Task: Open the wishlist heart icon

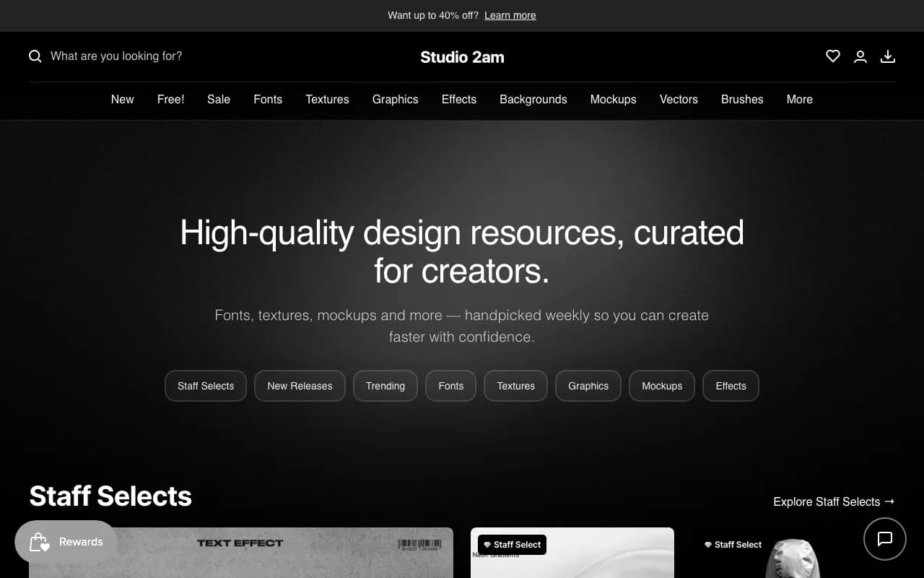Action: pos(833,56)
